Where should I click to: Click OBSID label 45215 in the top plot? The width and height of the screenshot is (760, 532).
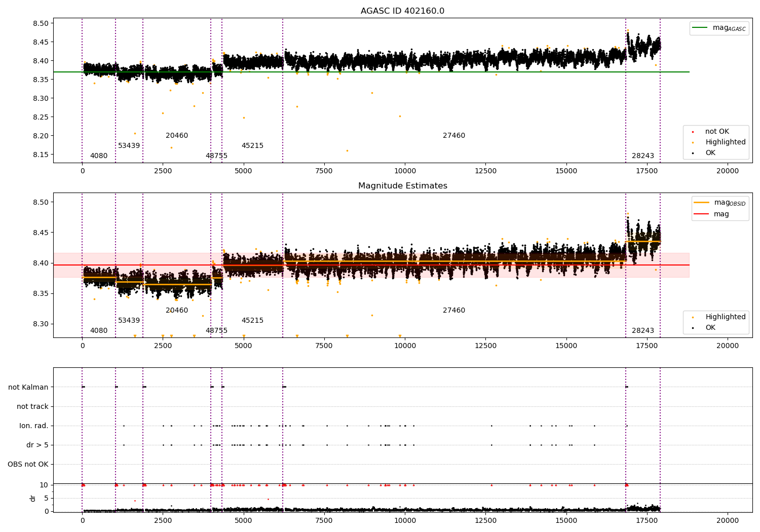click(252, 146)
